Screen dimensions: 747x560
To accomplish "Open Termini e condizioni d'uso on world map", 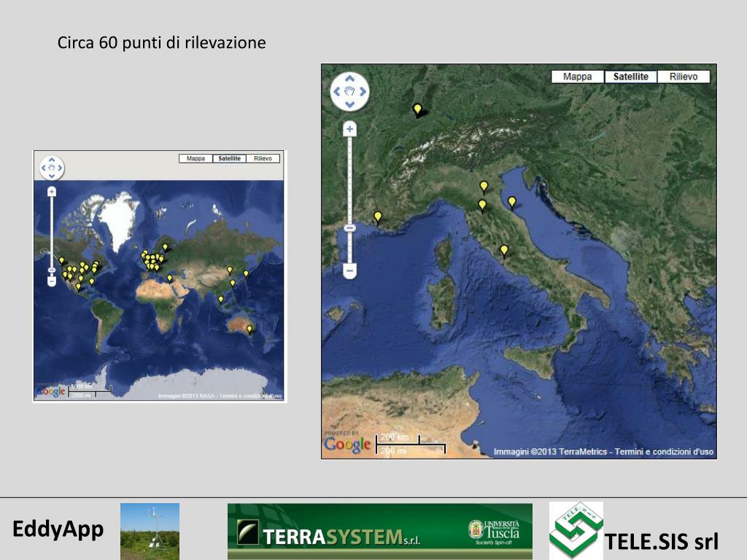I will (x=251, y=396).
